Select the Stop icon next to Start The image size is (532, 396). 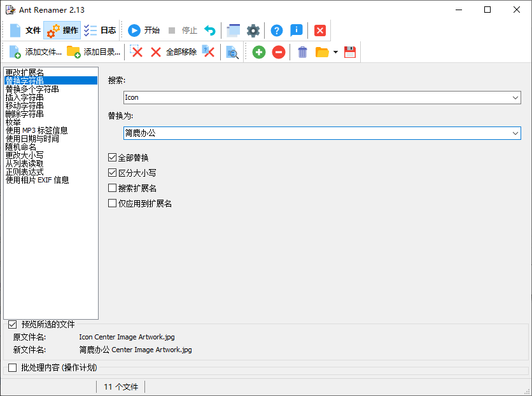coord(173,30)
